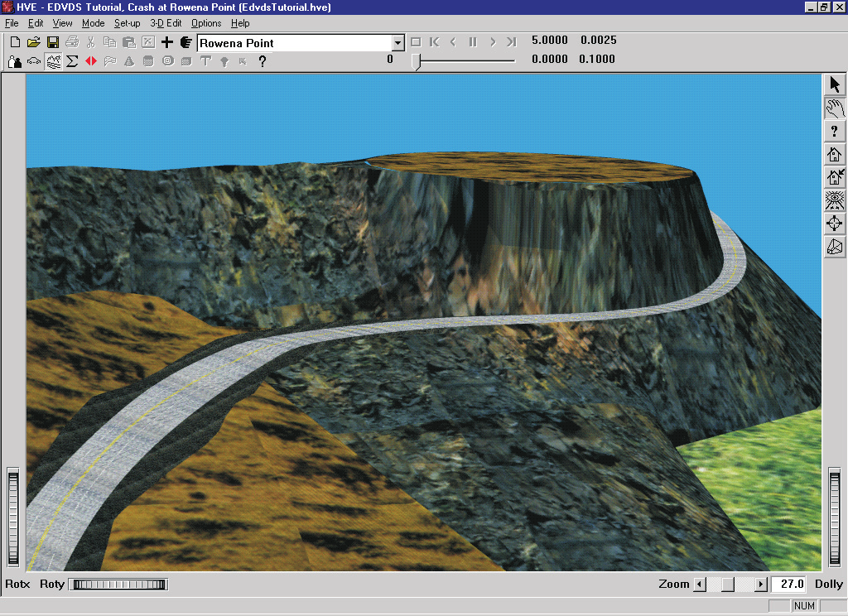The width and height of the screenshot is (848, 616).
Task: Click the Humans editor people icon
Action: pos(15,61)
